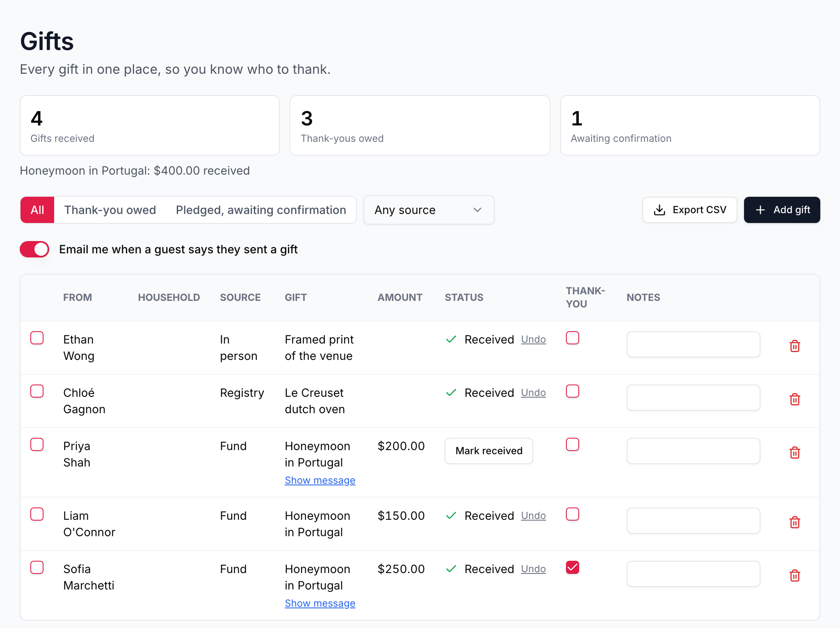
Task: Click notes field for Ethan Wong
Action: click(x=693, y=344)
